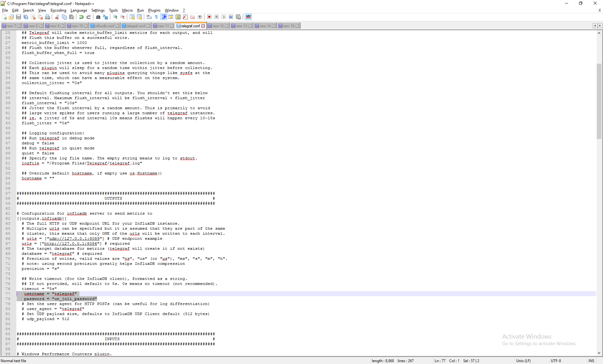Click the Save file icon

tap(19, 17)
